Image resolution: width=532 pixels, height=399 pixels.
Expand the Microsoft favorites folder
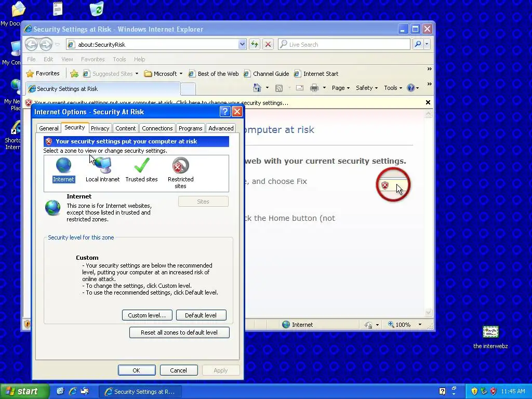click(163, 74)
